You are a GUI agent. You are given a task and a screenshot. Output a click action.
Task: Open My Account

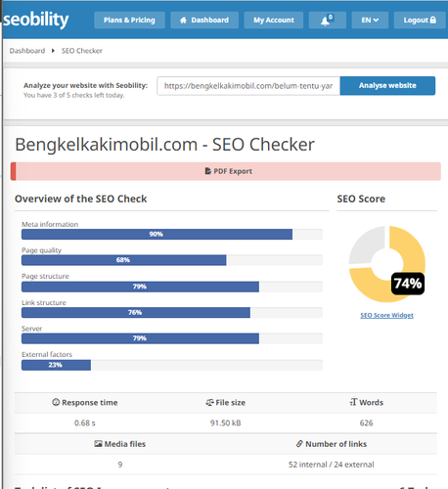(x=274, y=21)
